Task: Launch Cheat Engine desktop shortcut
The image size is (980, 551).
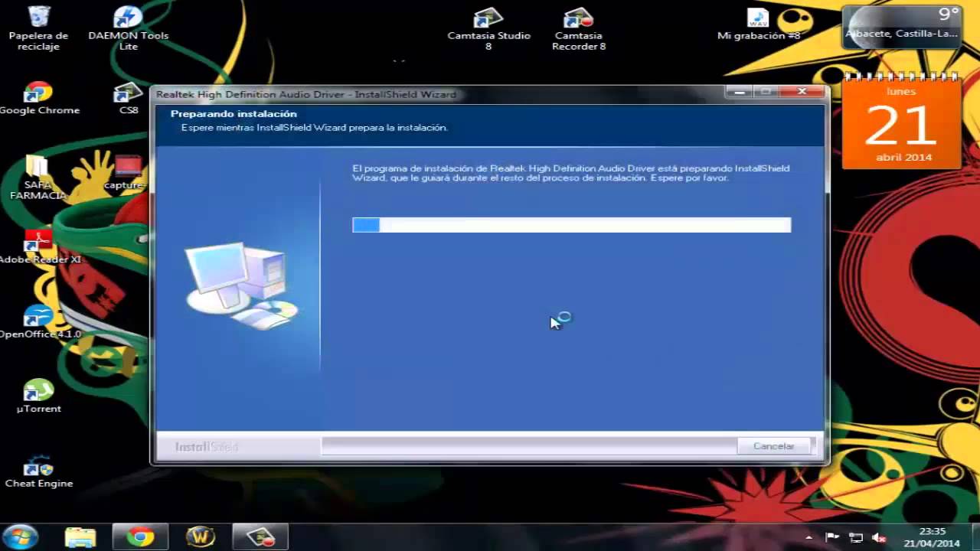Action: coord(38,471)
